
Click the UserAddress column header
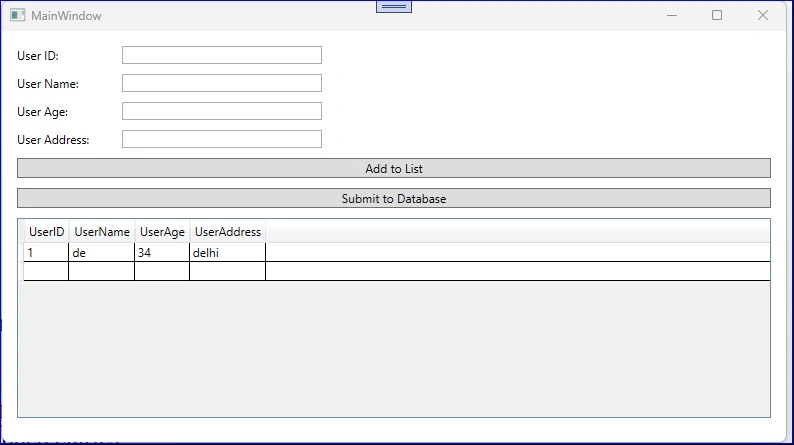coord(227,232)
